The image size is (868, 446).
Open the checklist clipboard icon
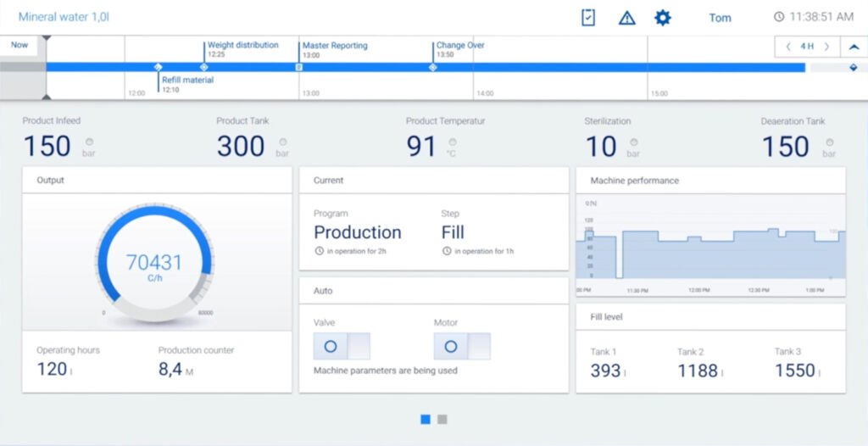588,17
